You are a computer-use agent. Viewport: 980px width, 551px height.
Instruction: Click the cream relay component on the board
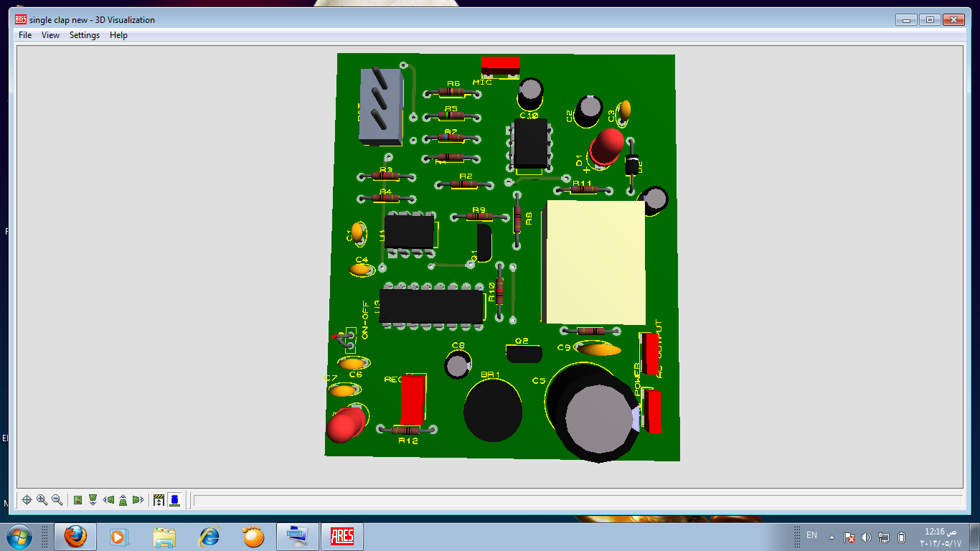[595, 263]
